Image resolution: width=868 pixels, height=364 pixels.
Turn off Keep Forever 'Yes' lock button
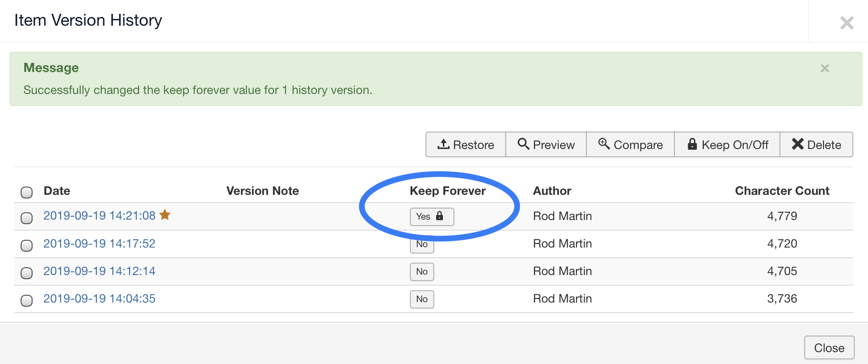[431, 216]
